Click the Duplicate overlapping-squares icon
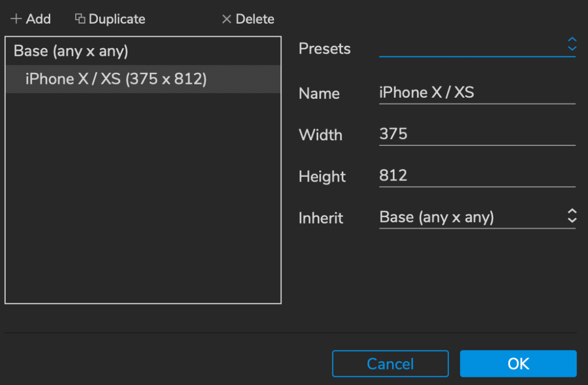 coord(80,19)
